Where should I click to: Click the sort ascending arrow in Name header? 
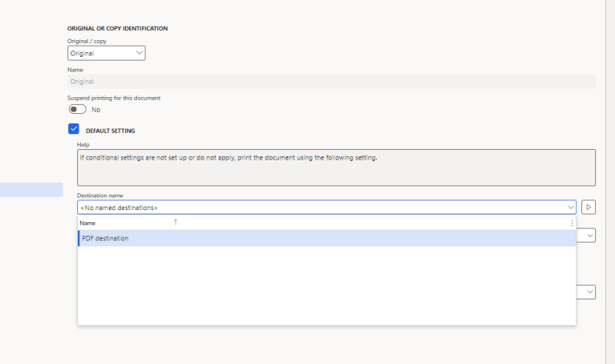pos(176,222)
